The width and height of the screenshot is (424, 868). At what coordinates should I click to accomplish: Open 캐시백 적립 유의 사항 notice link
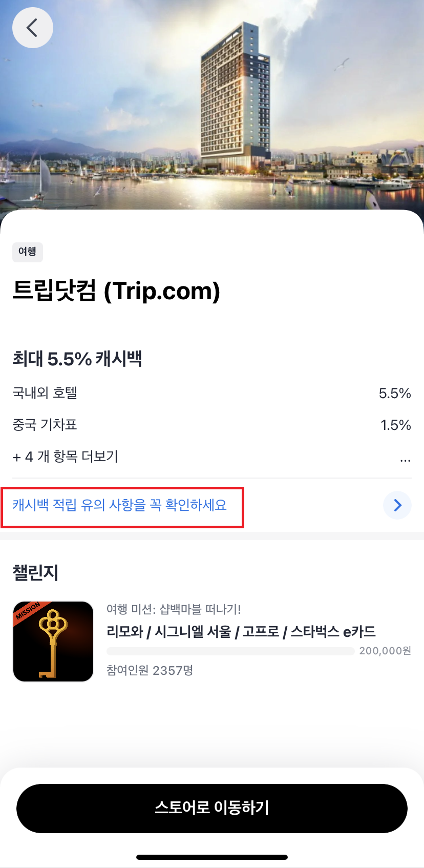click(x=120, y=505)
